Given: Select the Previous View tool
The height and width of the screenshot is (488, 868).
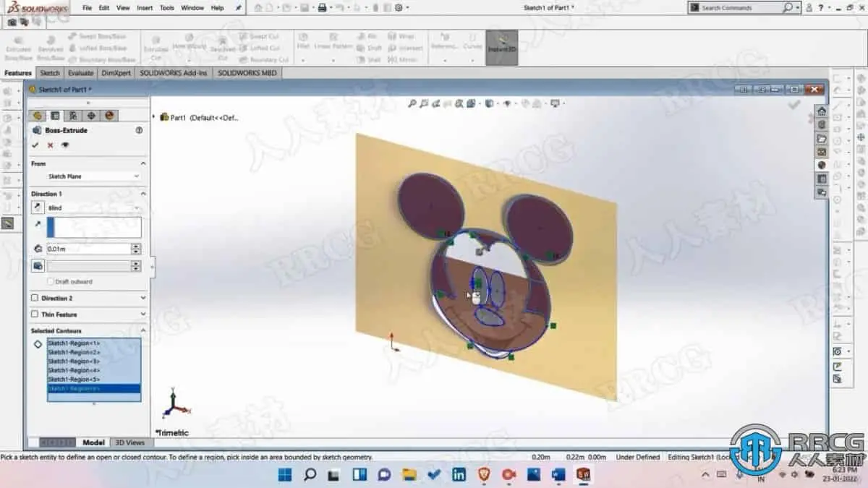Looking at the screenshot, I should click(437, 104).
